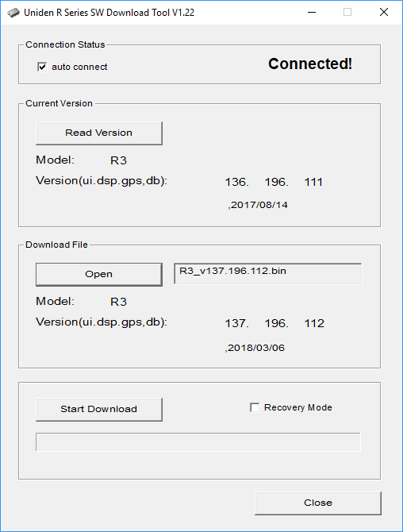The height and width of the screenshot is (532, 403).
Task: Click the download progress bar
Action: 198,442
